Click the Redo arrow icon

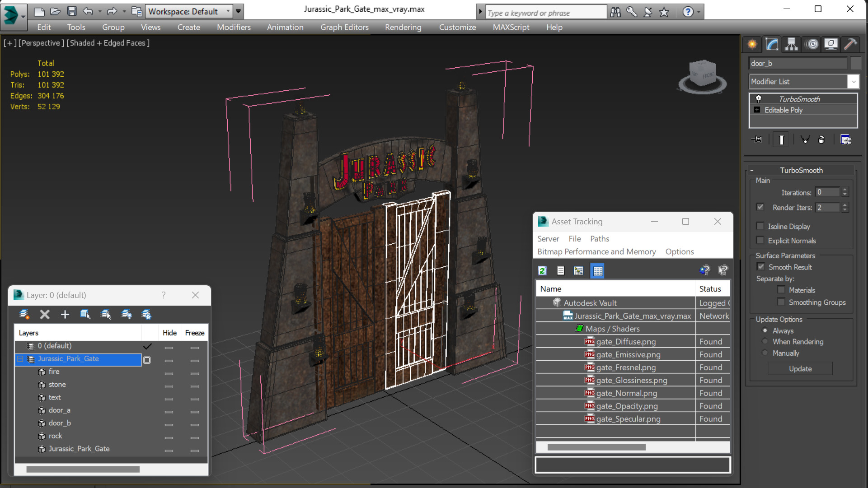pyautogui.click(x=112, y=11)
